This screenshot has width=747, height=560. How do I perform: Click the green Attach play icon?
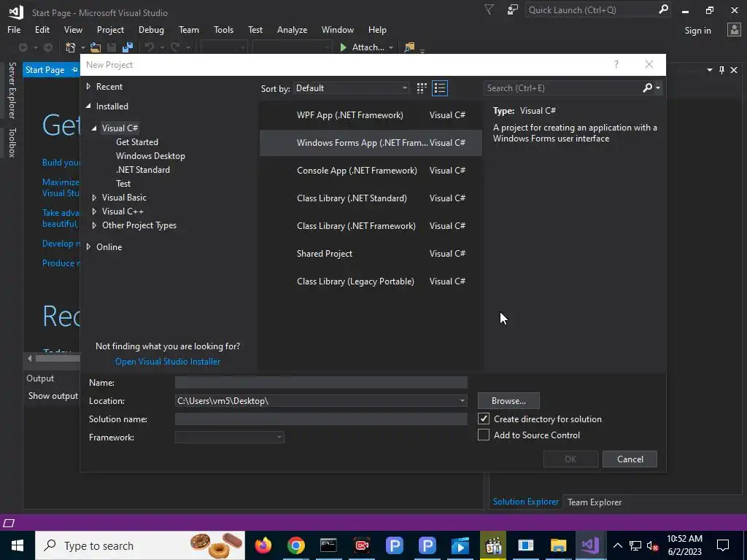343,47
